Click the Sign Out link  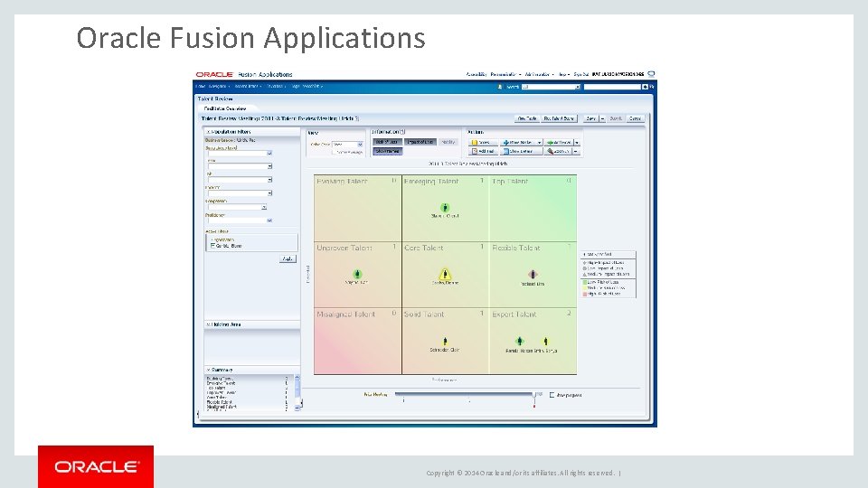[x=580, y=74]
